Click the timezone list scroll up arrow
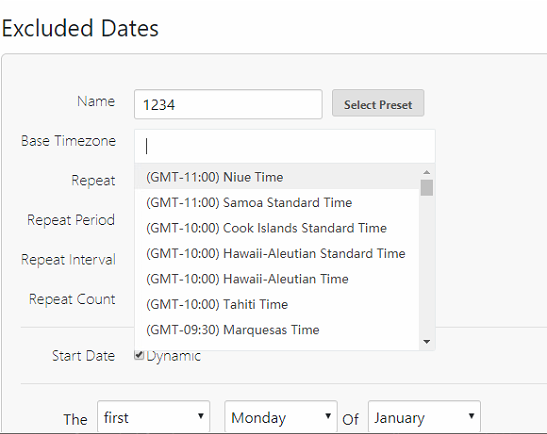The width and height of the screenshot is (547, 434). 427,172
